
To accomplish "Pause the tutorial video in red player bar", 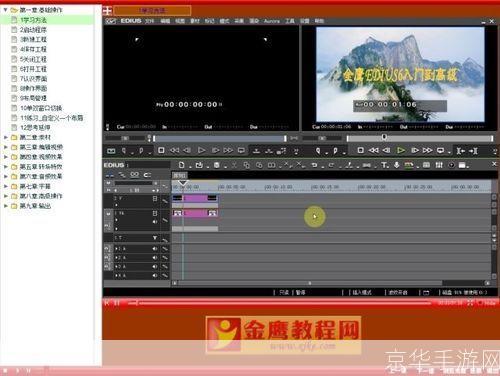I will (117, 303).
